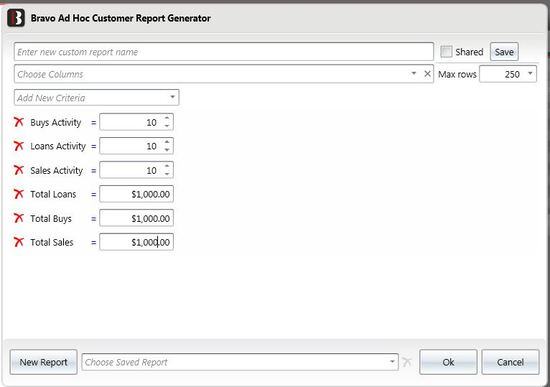Remove the Total Sales criteria
Viewport: 550px width, 387px height.
coord(19,242)
